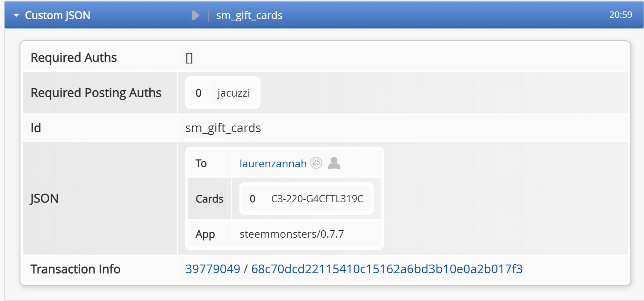Click the Custom JSON title
The image size is (644, 301).
58,15
